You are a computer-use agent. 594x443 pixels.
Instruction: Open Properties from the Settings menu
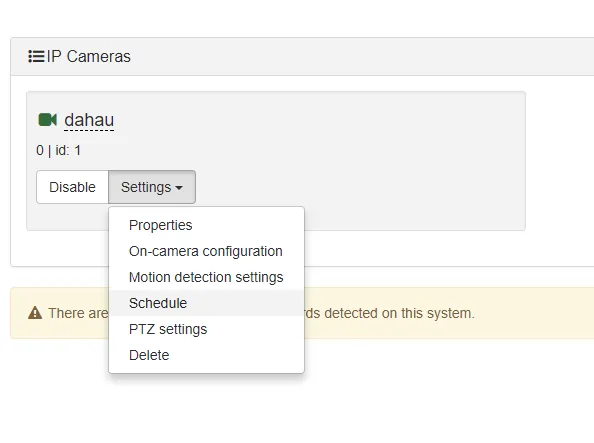coord(206,225)
